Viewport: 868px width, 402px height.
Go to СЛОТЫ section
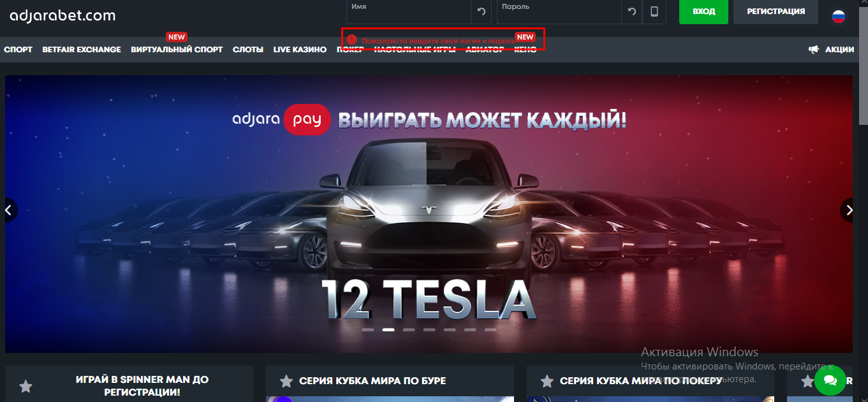248,50
